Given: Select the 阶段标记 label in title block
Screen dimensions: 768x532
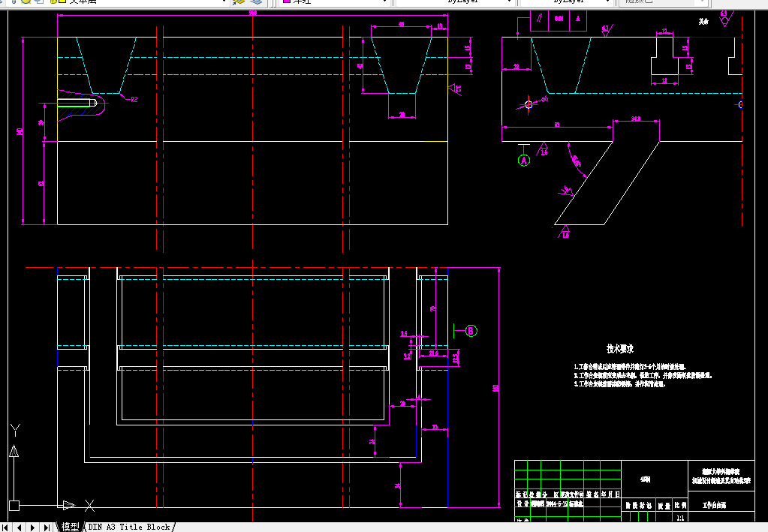Looking at the screenshot, I should [639, 506].
